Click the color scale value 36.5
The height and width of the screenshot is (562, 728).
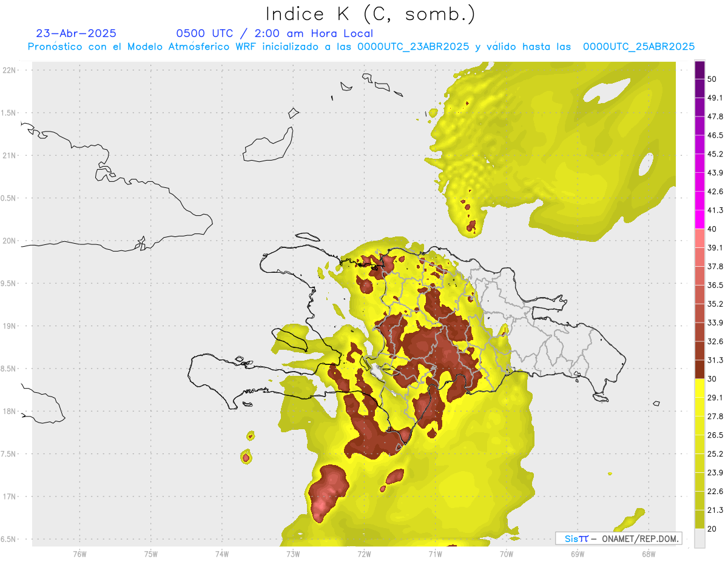tap(715, 285)
